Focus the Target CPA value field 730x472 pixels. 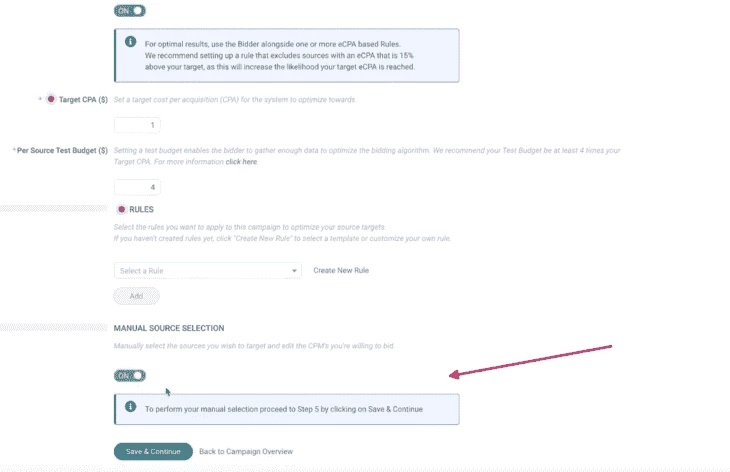(x=137, y=125)
